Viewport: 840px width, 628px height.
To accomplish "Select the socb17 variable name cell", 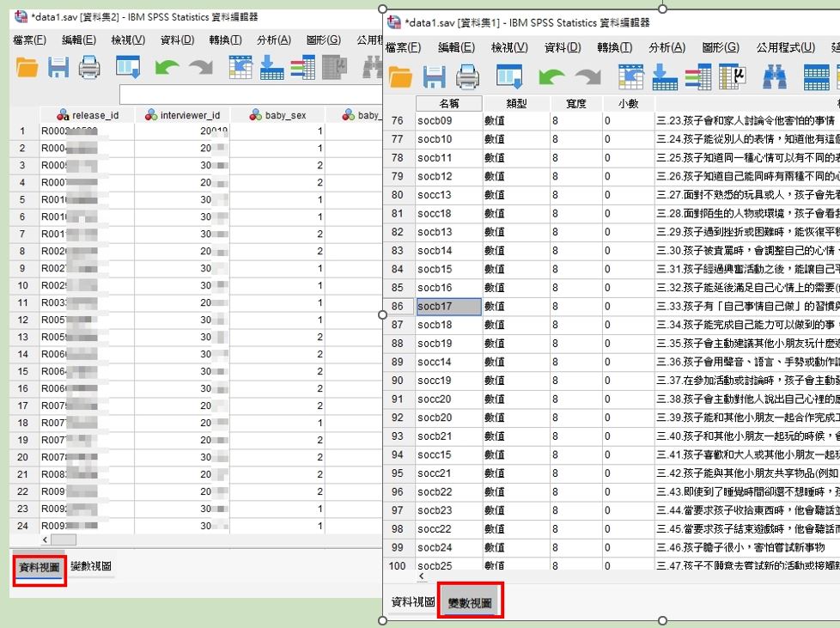I will click(x=448, y=306).
